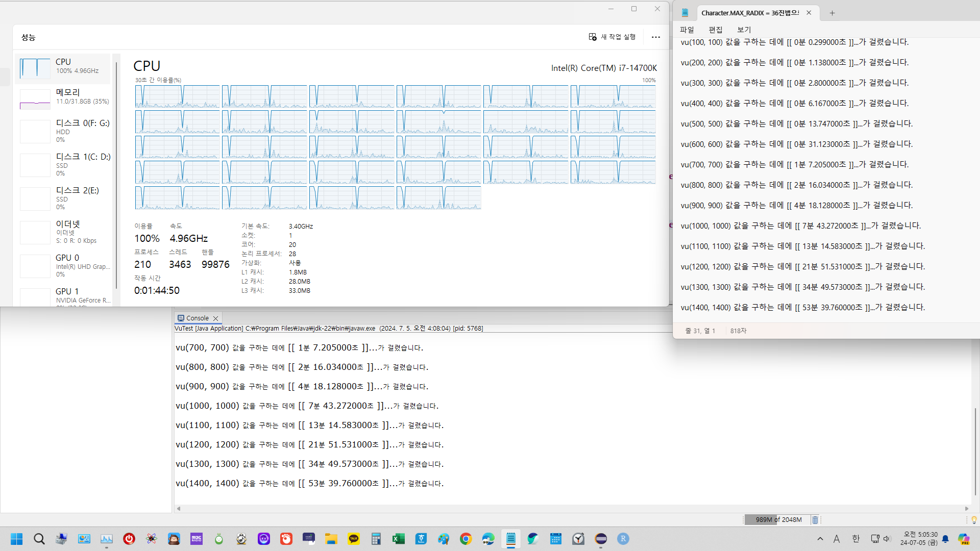
Task: Open the 파일 menu in Notepad
Action: (x=687, y=30)
